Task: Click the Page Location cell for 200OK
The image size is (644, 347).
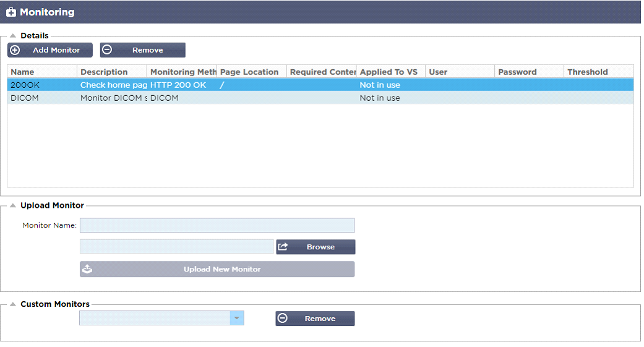Action: coord(251,85)
